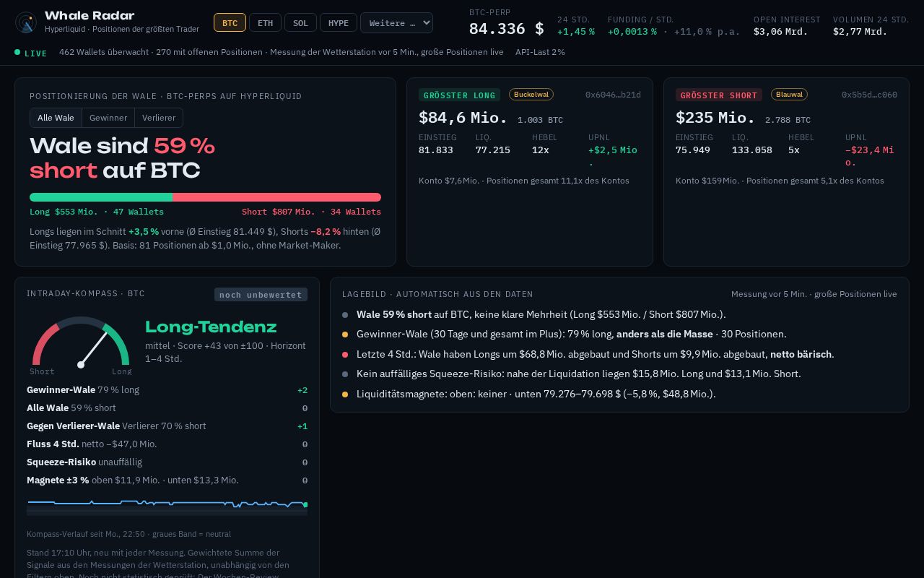Click the Kompass-Verlauf sparkline chart
This screenshot has width=924, height=578.
(167, 506)
